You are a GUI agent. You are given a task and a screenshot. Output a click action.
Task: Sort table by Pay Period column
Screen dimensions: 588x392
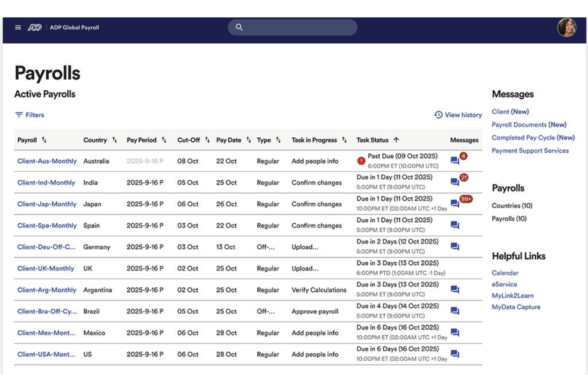[164, 140]
